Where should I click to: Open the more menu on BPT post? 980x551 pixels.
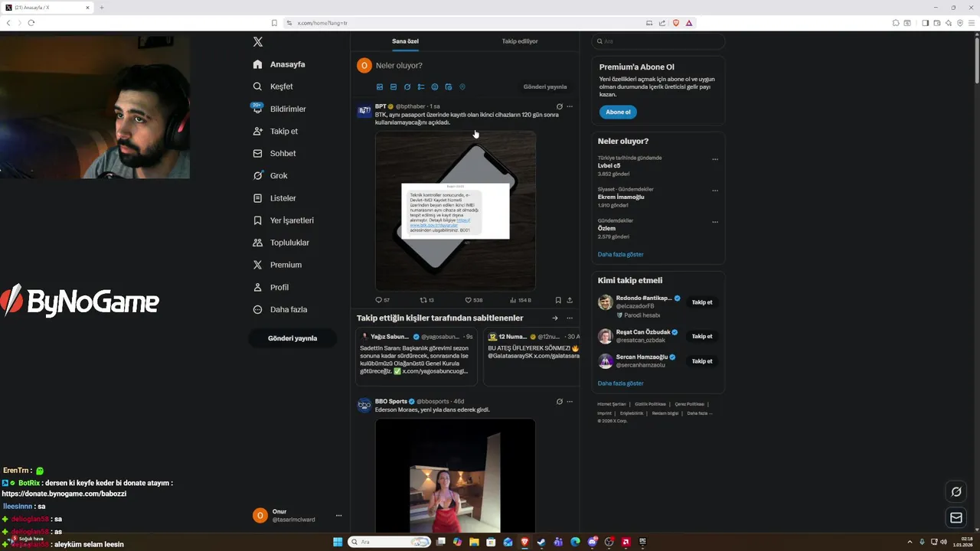pos(570,106)
